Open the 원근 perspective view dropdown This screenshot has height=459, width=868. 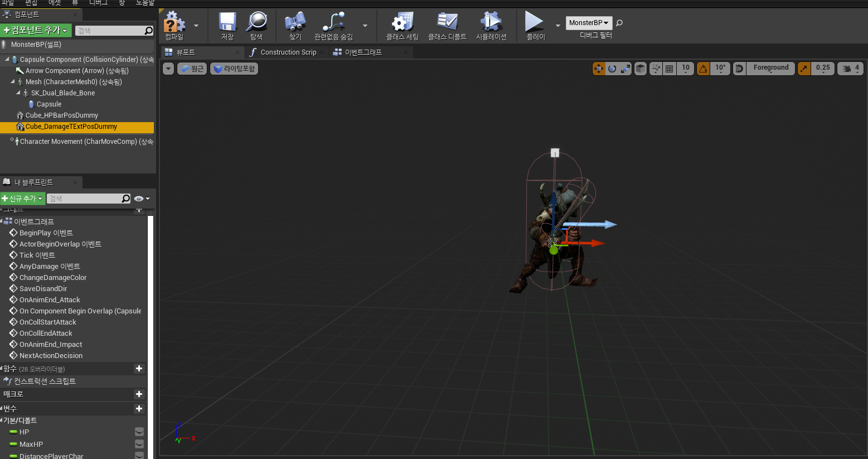(192, 69)
